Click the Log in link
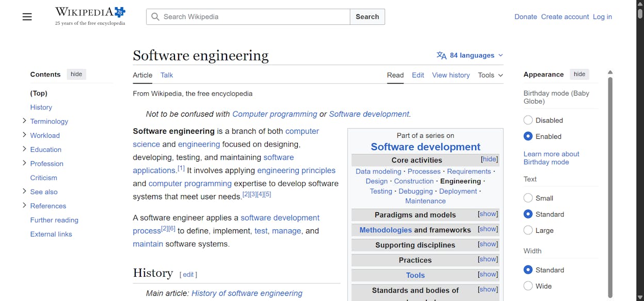 602,17
